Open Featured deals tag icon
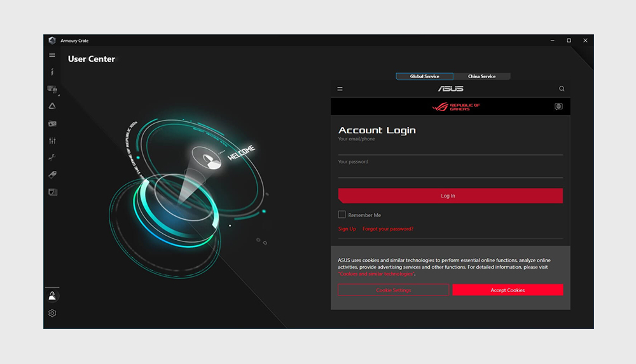Screen dimensions: 636x364 [x=52, y=175]
